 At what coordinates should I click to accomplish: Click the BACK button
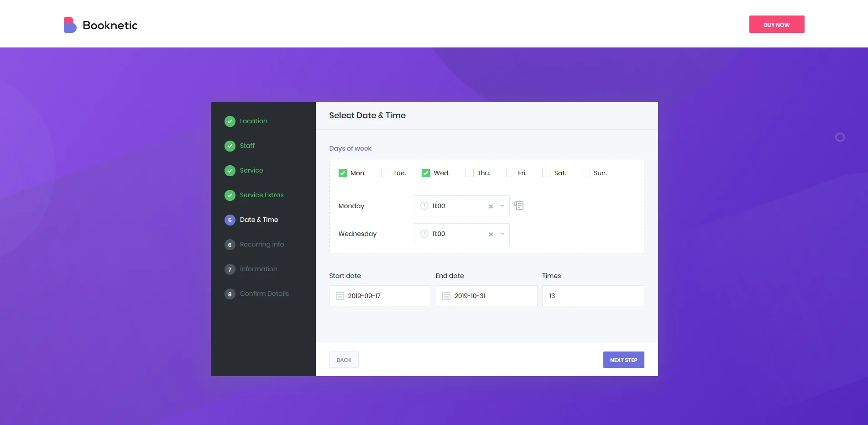344,360
